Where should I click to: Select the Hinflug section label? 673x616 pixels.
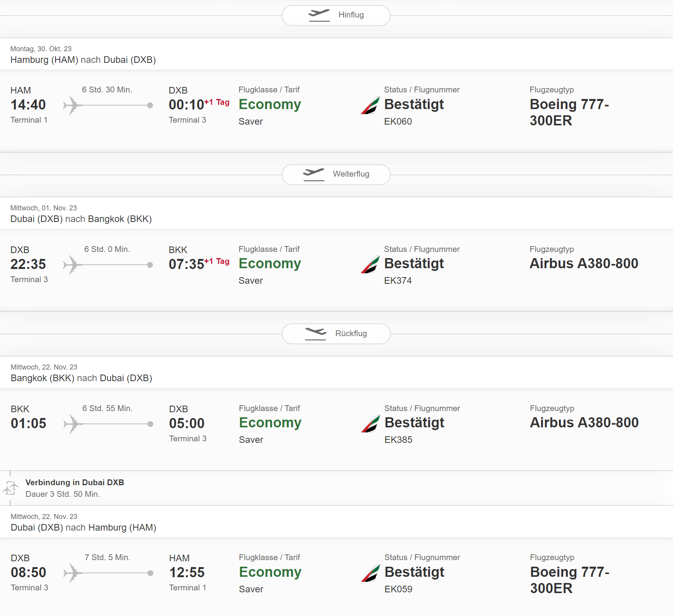click(351, 15)
